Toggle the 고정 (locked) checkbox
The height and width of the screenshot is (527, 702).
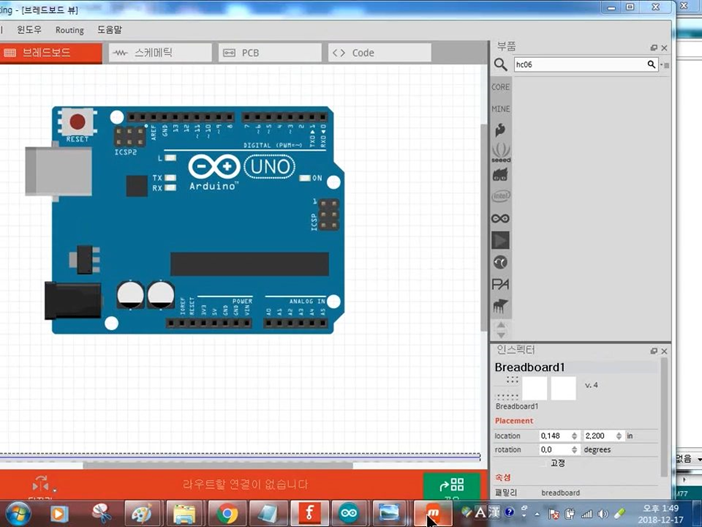pos(543,463)
